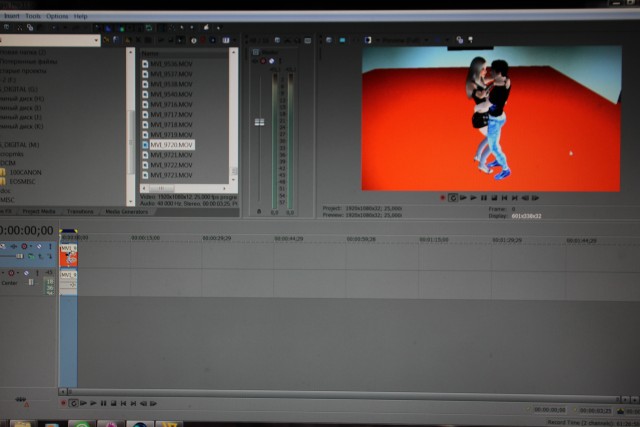640x427 pixels.
Task: Go to start in timeline transport
Action: coord(124,403)
